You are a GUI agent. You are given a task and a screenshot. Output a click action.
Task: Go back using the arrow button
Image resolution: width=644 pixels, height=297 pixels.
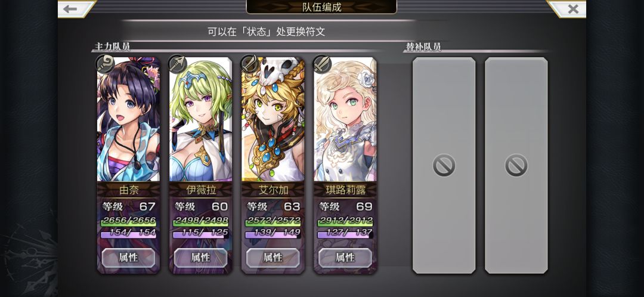[75, 8]
